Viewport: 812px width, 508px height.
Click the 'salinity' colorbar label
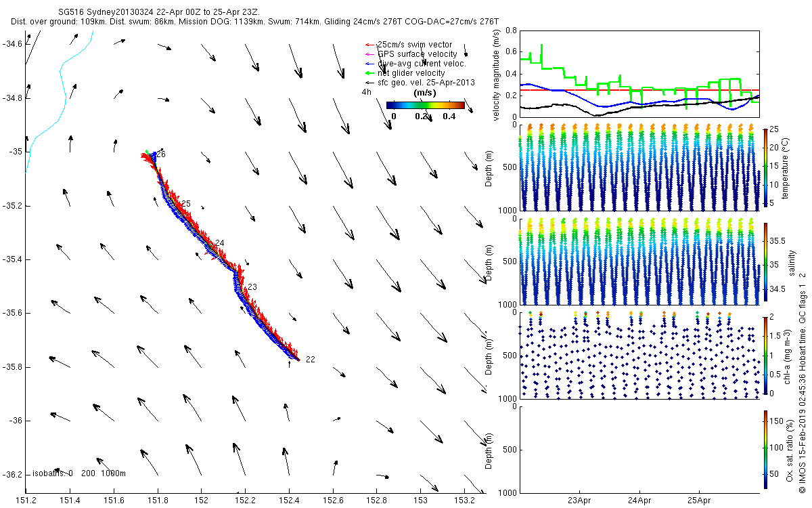[792, 263]
